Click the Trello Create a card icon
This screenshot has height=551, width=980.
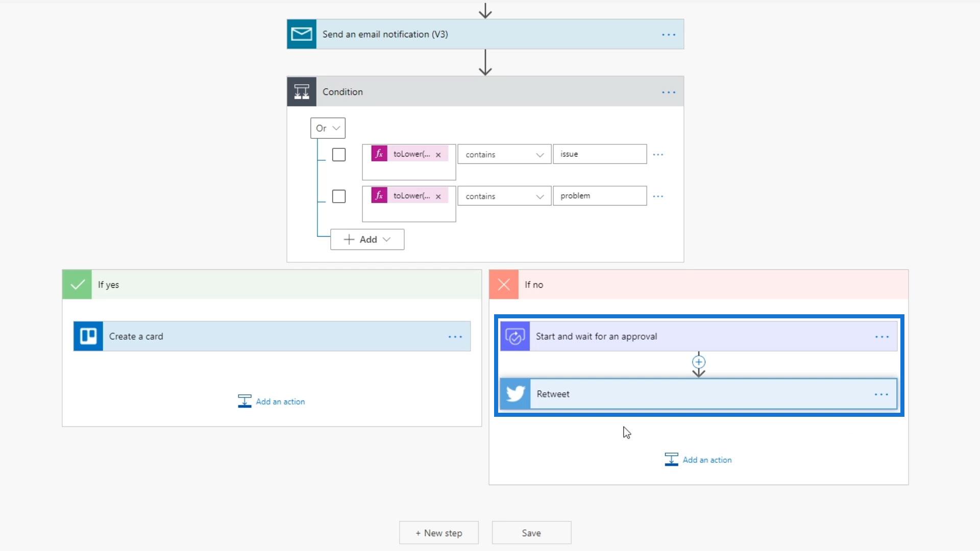(x=88, y=336)
